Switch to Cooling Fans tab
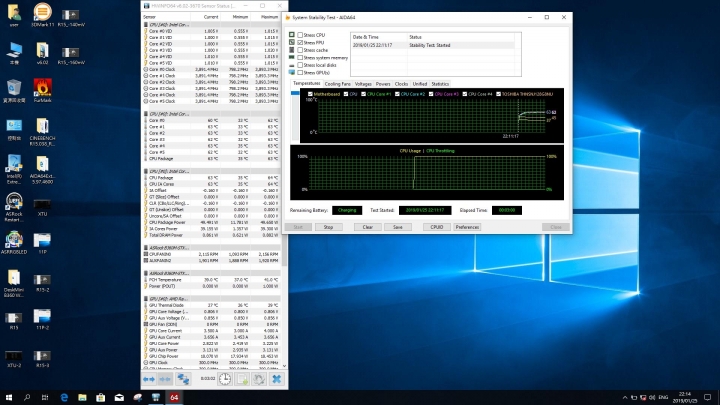Screen dimensions: 720x405 click(x=338, y=84)
